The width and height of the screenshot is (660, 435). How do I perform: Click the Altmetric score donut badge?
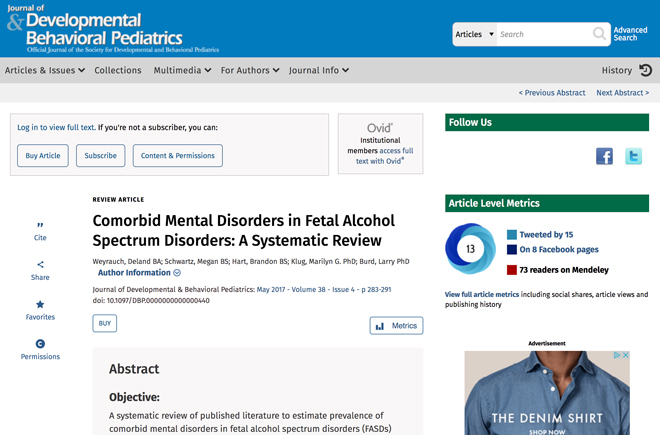(x=470, y=248)
